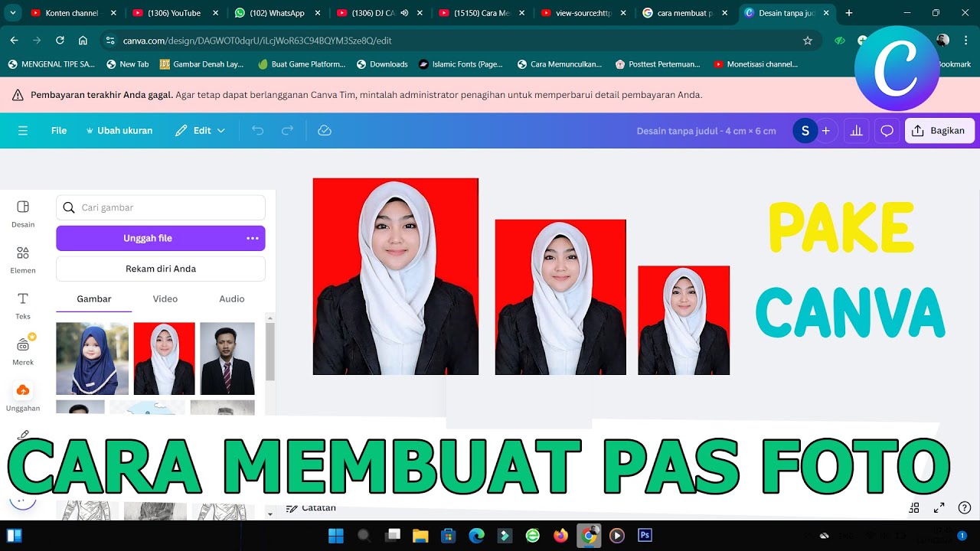This screenshot has width=980, height=551.
Task: Open the Catatan notes button
Action: (311, 508)
